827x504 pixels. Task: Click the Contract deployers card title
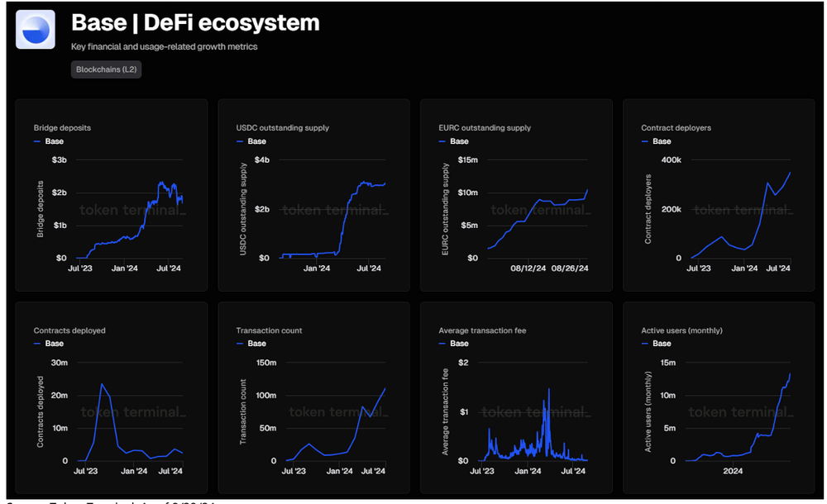coord(676,127)
